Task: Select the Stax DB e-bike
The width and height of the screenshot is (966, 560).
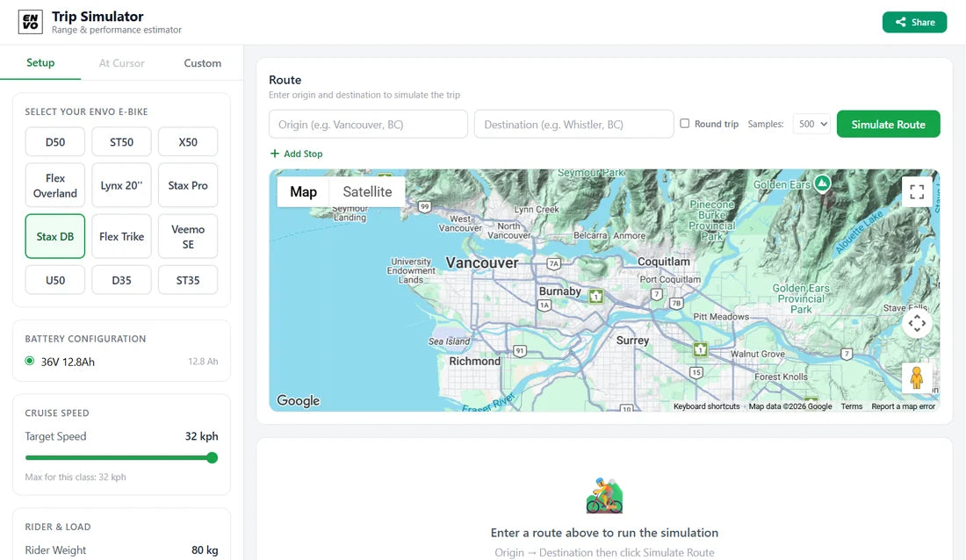Action: click(54, 237)
